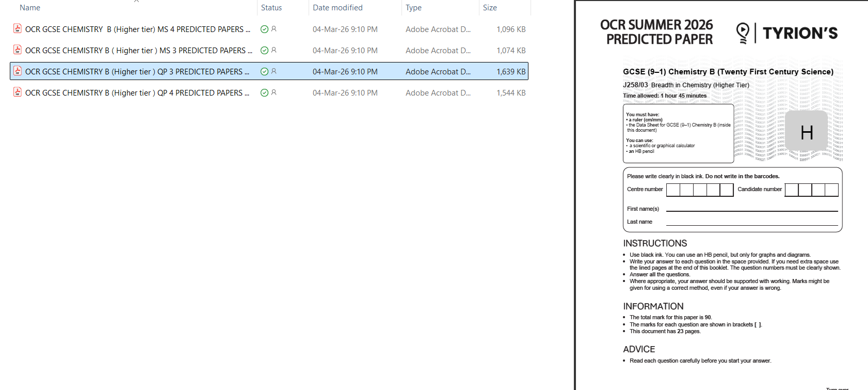Sort files by the Status column header
The width and height of the screenshot is (868, 390).
271,8
